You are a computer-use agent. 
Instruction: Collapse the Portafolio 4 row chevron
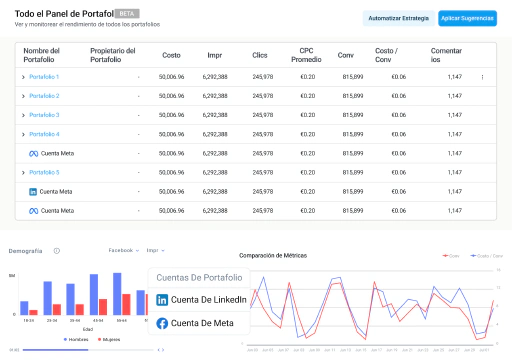click(x=23, y=134)
